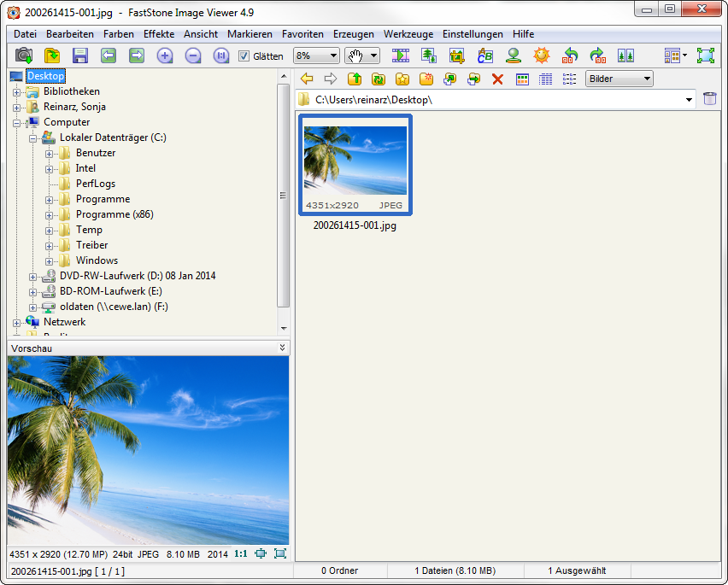The height and width of the screenshot is (585, 728).
Task: Rotate image left with green arrow icon
Action: pos(570,56)
